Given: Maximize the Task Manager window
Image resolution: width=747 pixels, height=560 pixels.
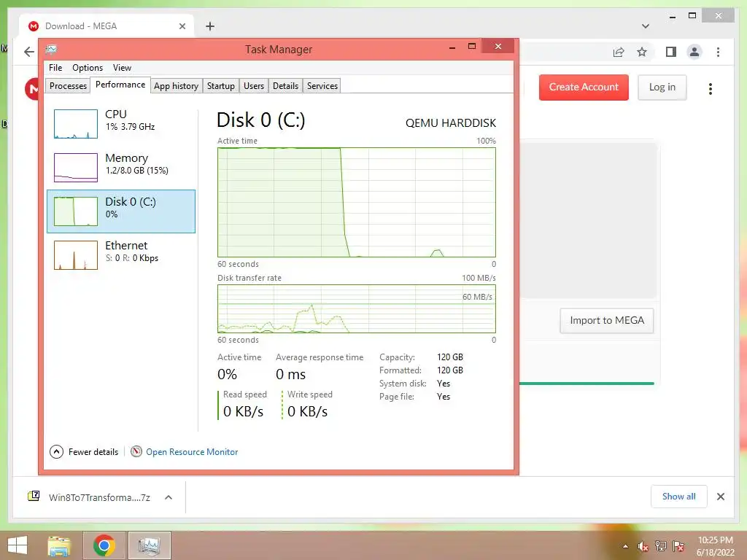Looking at the screenshot, I should [472, 46].
